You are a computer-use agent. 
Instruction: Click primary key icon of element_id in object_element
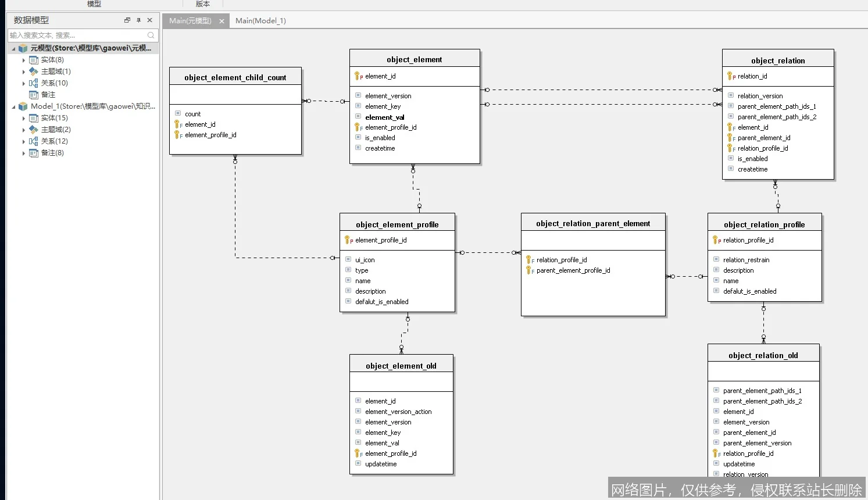pos(358,76)
